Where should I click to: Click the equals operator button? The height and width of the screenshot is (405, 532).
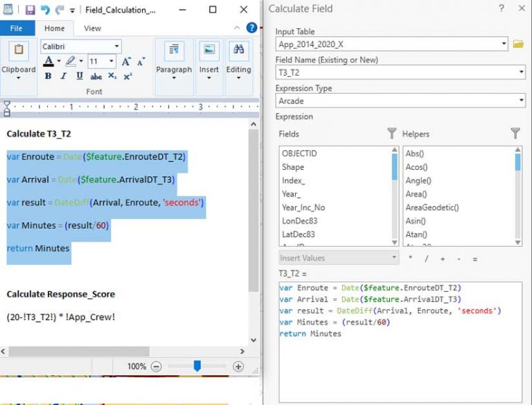(475, 259)
